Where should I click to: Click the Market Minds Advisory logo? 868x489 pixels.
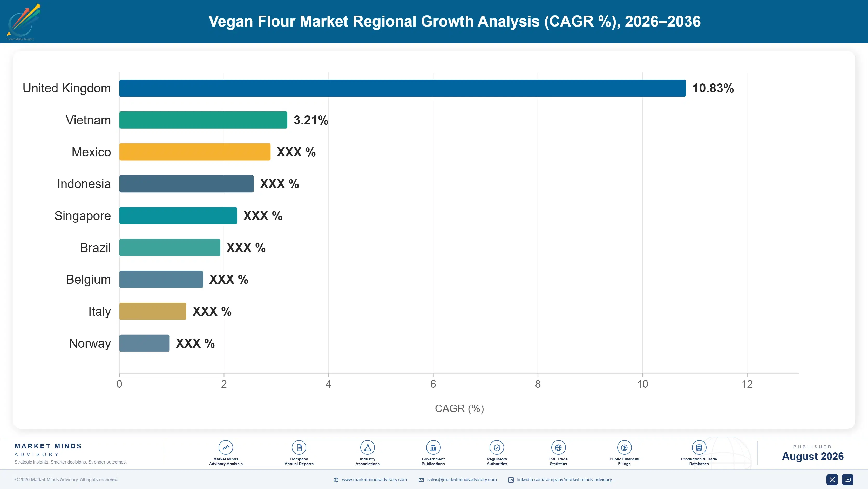tap(24, 22)
